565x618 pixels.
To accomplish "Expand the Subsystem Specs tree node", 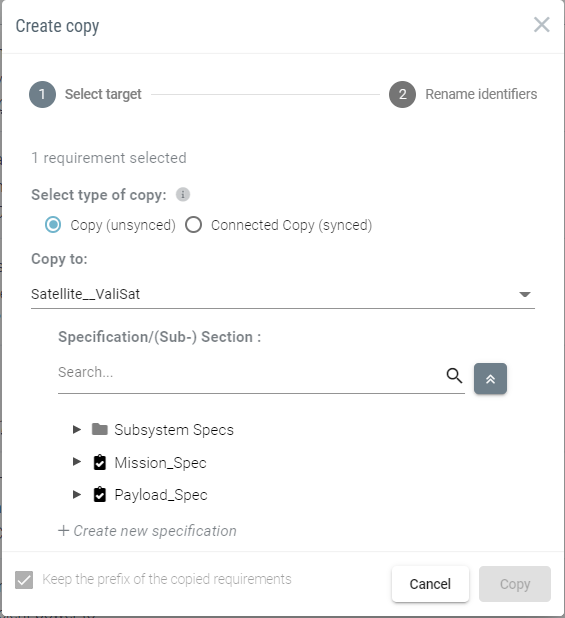I will tap(77, 429).
